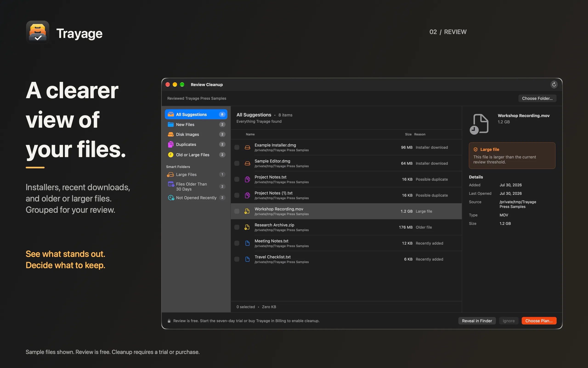Screen dimensions: 588x368
Task: Select the checkbox for Workshop Recording.mov
Action: click(x=237, y=211)
